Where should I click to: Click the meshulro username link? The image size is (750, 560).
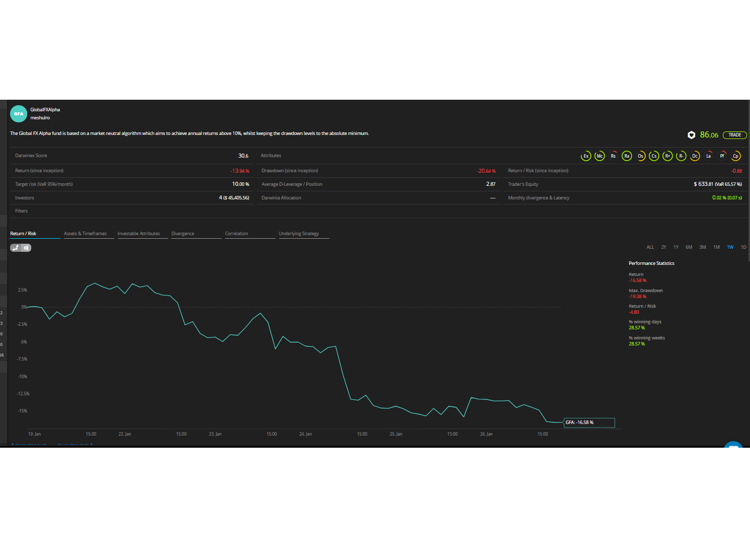(x=40, y=118)
